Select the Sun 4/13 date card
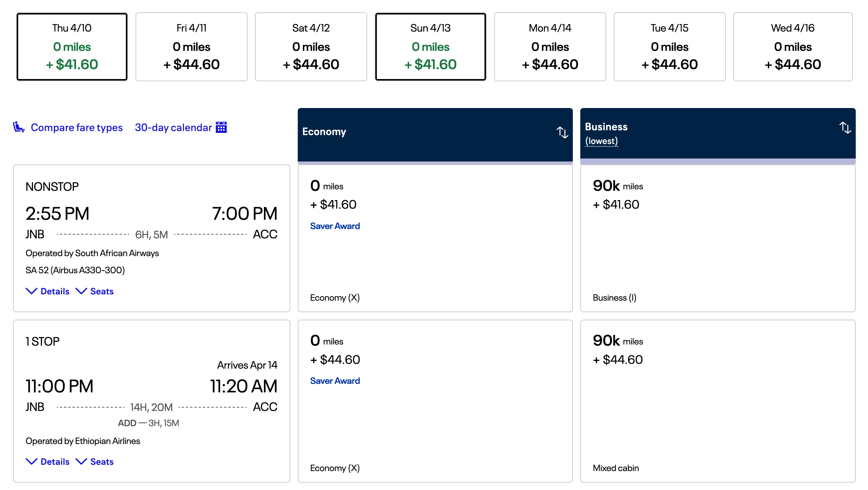Screen dimensions: 868x490 (430, 47)
